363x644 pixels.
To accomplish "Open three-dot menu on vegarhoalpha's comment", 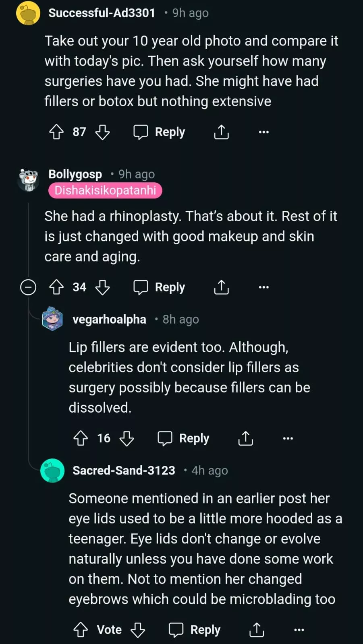I will click(288, 438).
